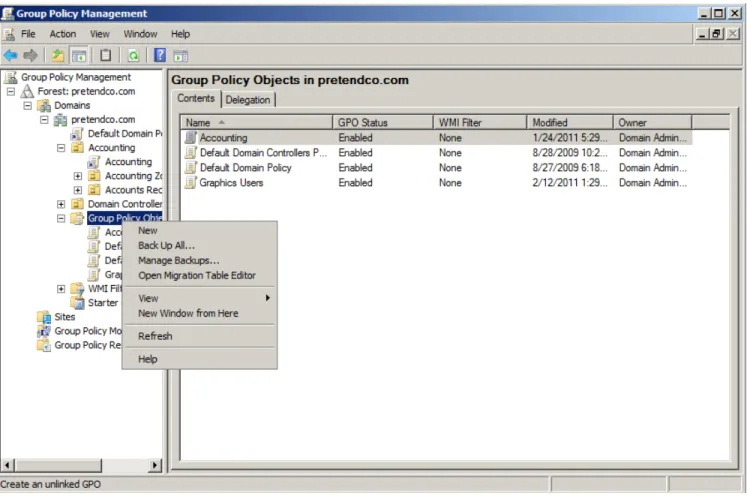
Task: Click the Domain Controllers OU folder icon
Action: [x=77, y=204]
